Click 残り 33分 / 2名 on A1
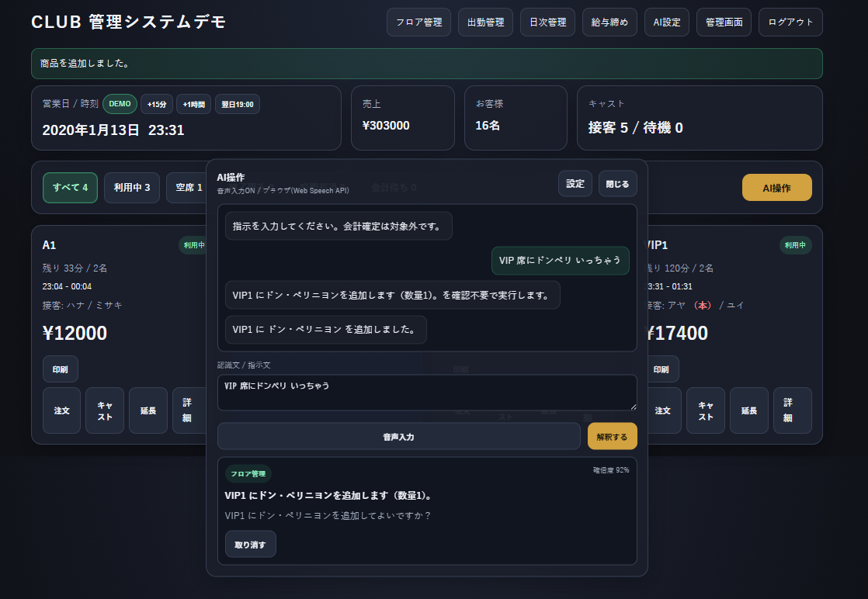This screenshot has width=868, height=599. (x=75, y=268)
